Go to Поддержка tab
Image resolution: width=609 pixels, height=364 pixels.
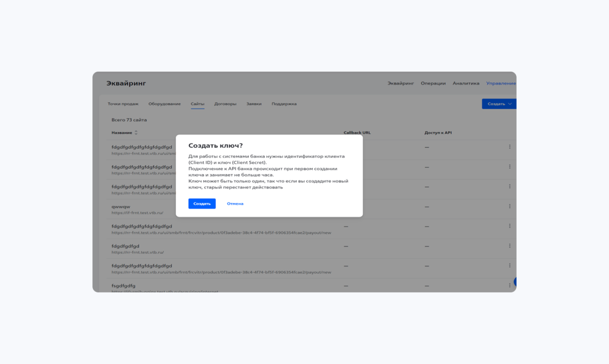(284, 104)
